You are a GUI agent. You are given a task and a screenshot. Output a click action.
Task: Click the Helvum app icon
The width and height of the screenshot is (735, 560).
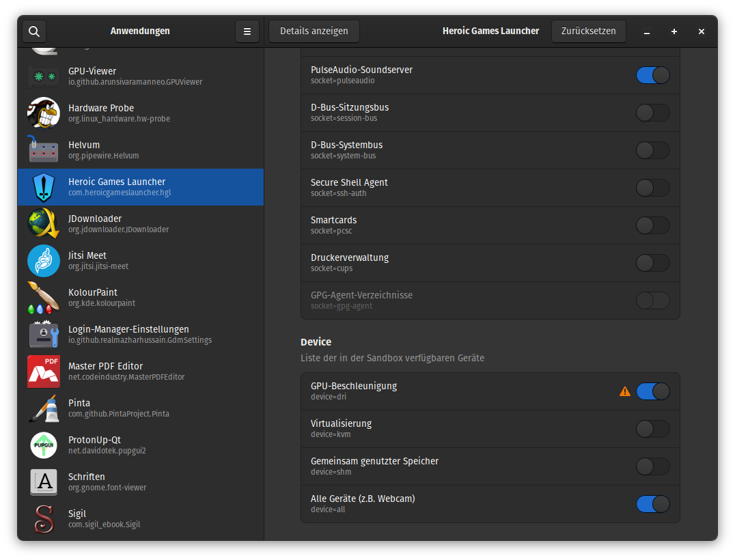(x=44, y=150)
